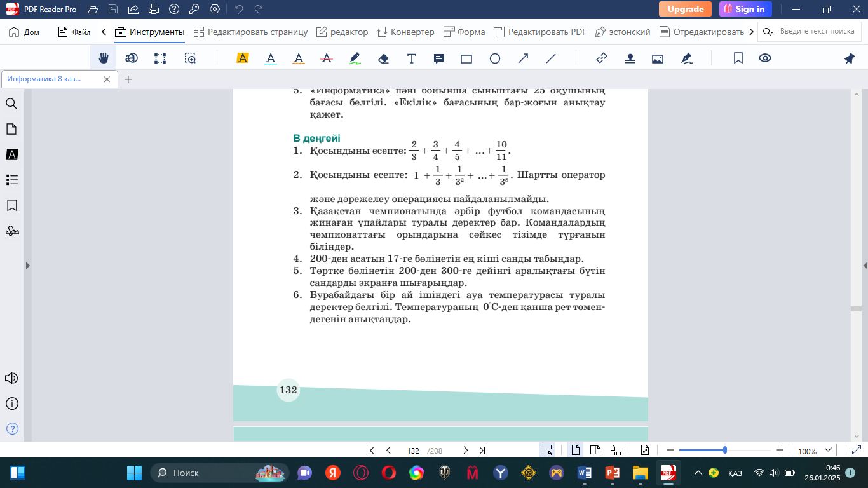Pin the toolbar with the pin icon
Image resolution: width=868 pixels, height=488 pixels.
[850, 58]
